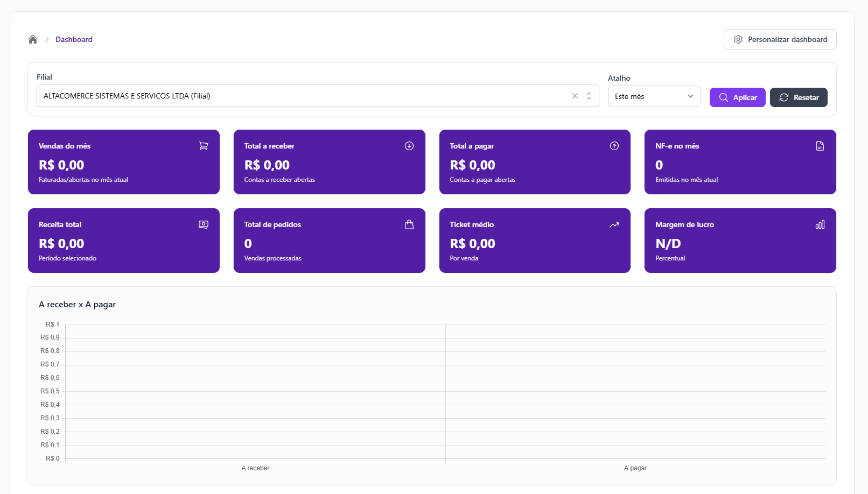Viewport: 868px width, 494px height.
Task: Click the Ticket médio card title
Action: point(472,224)
